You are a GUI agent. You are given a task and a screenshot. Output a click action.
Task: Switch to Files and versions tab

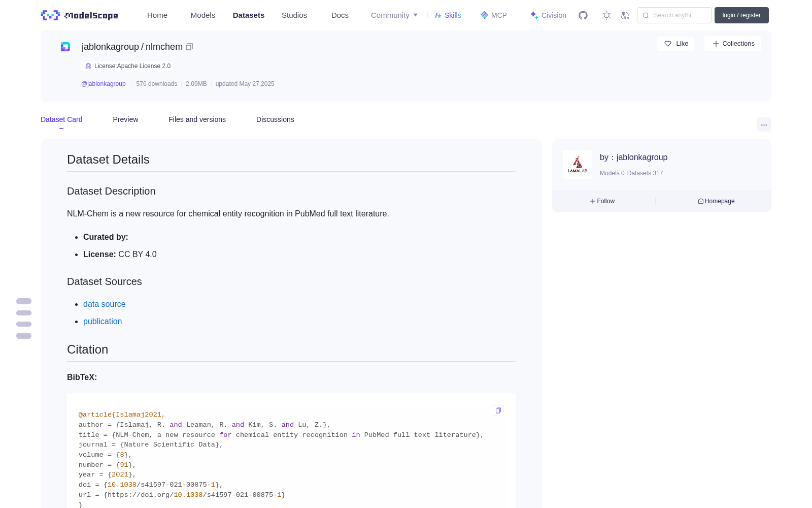tap(197, 119)
